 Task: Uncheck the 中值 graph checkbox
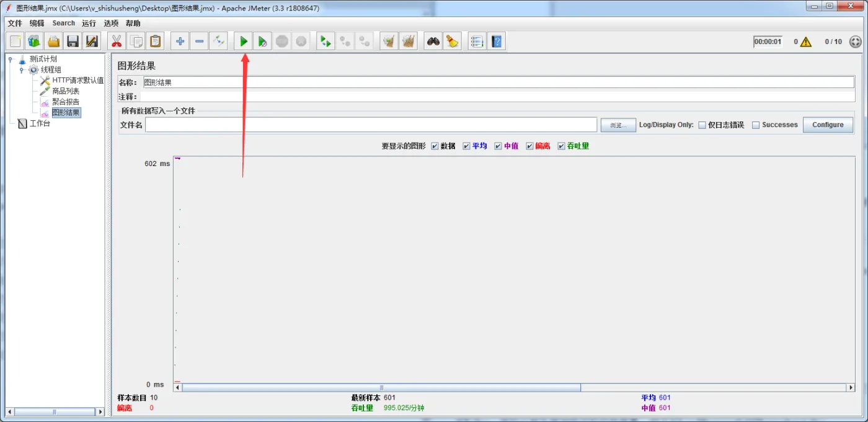pos(498,146)
